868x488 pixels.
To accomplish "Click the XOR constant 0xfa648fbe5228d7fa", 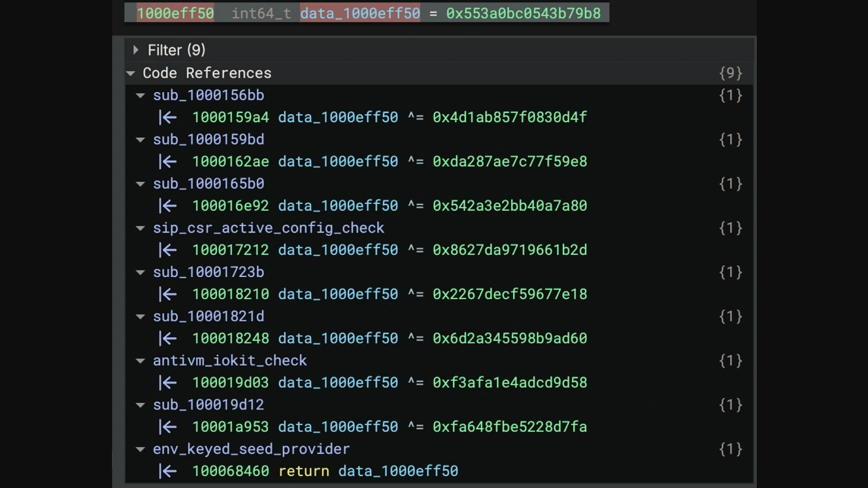I will point(510,427).
